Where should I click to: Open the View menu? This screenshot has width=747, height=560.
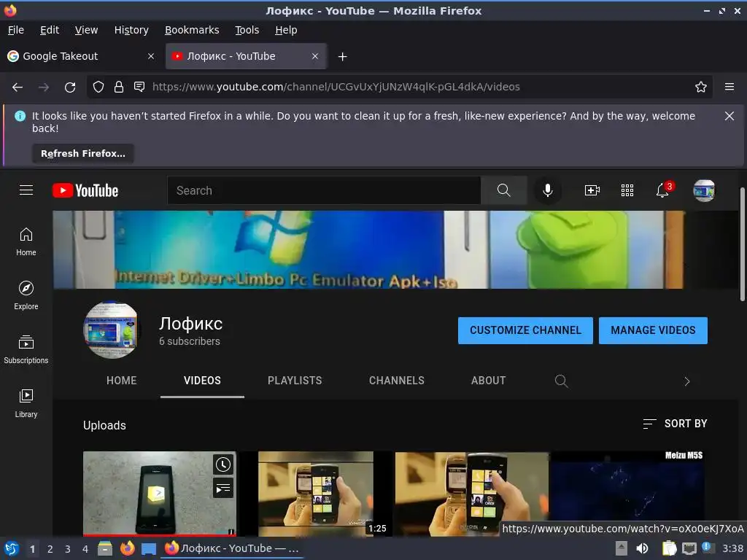click(x=86, y=30)
